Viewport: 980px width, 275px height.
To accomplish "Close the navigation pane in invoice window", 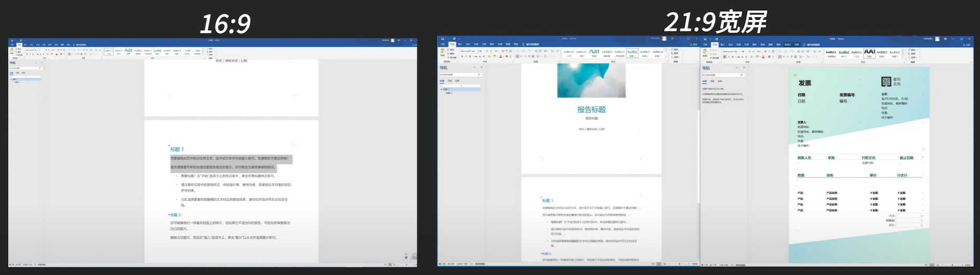I will click(x=744, y=68).
